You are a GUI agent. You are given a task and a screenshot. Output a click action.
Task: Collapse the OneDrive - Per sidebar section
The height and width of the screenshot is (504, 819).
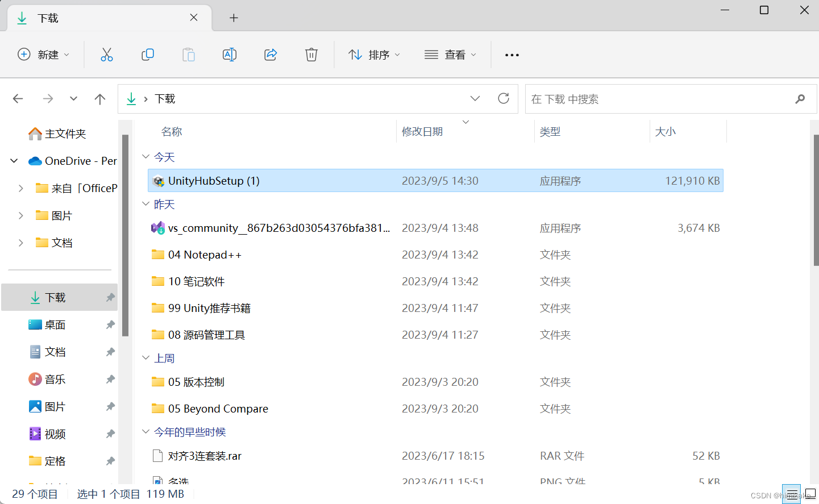tap(14, 160)
